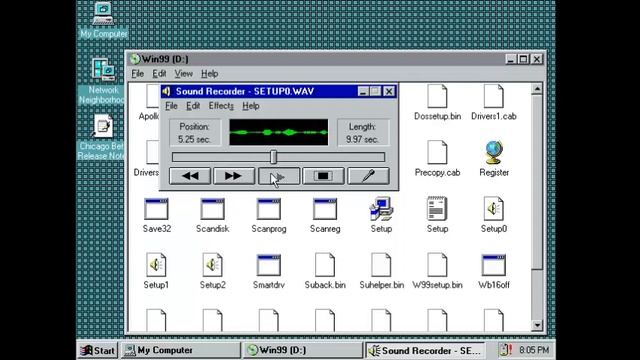Start recording with the microphone button
The image size is (640, 360).
[368, 176]
